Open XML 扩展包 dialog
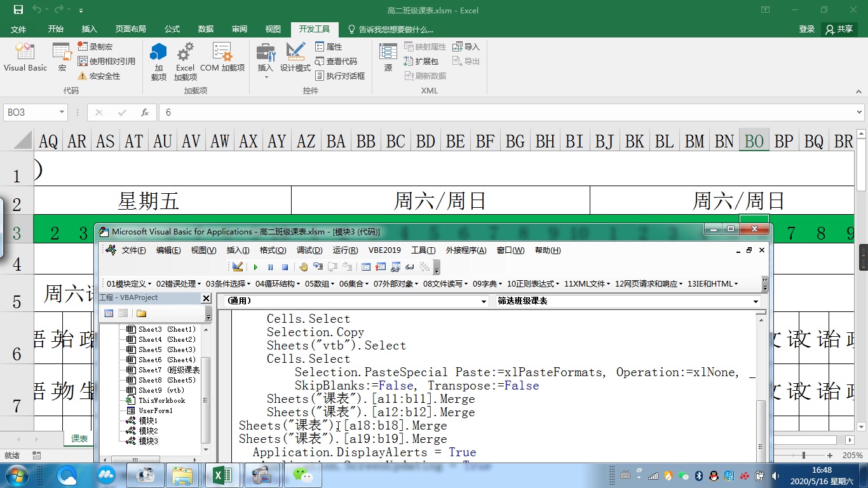The image size is (868, 488). (421, 61)
